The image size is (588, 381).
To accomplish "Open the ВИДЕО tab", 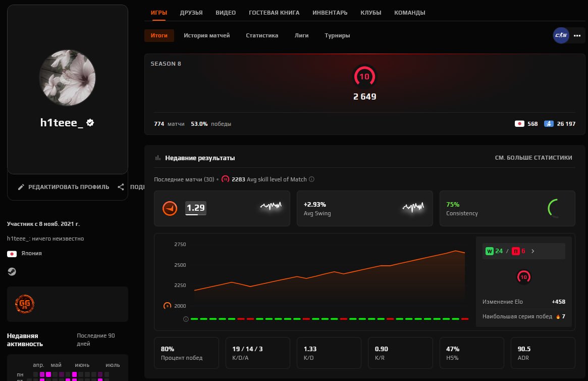I will tap(226, 13).
